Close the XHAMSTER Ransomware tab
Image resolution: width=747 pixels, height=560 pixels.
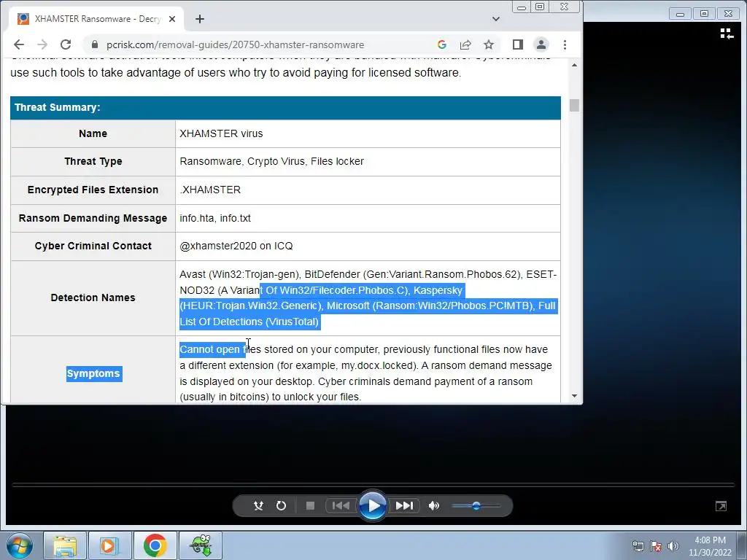[172, 19]
